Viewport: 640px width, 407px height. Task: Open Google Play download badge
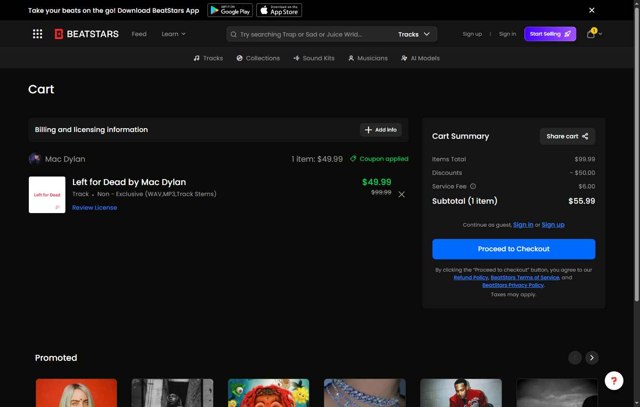[230, 10]
